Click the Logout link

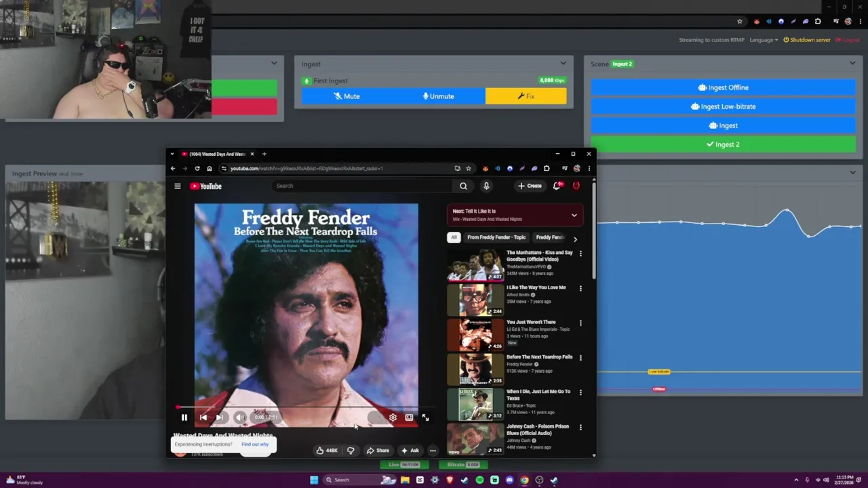pyautogui.click(x=848, y=40)
